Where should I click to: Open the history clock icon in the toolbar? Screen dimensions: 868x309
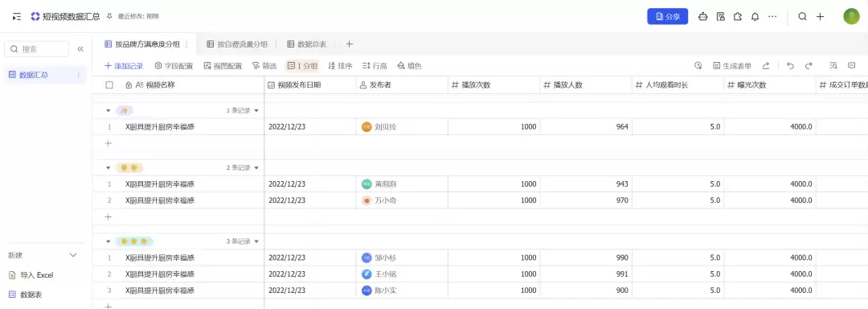pyautogui.click(x=698, y=65)
